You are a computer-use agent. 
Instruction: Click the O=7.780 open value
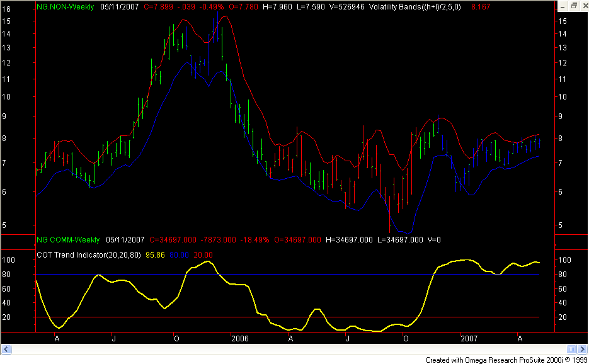[x=243, y=7]
